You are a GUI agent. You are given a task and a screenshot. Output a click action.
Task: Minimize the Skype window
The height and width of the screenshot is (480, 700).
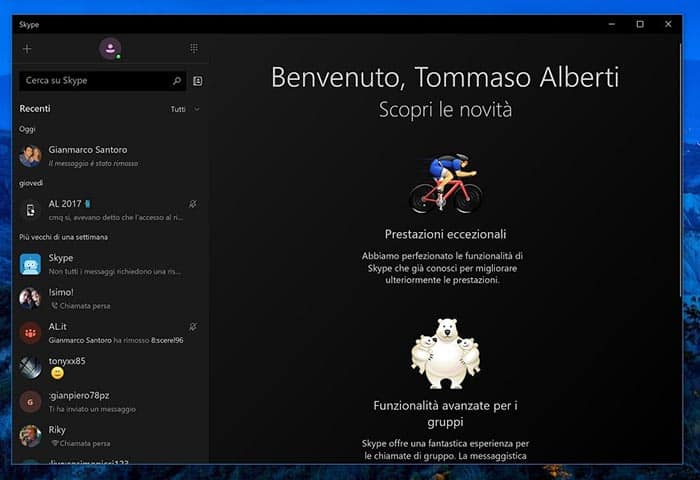pos(612,24)
